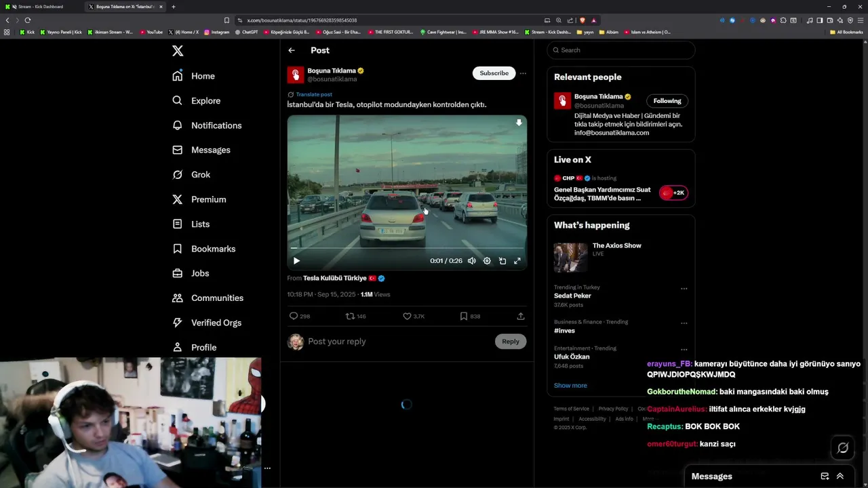The image size is (868, 488).
Task: Open the Accessibility footer link
Action: (x=592, y=419)
